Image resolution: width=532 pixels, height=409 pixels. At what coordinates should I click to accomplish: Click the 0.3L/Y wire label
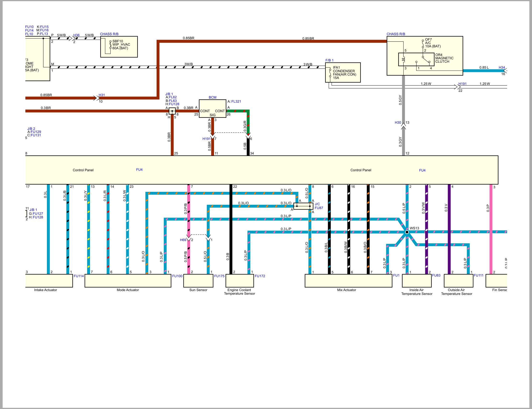click(x=85, y=196)
